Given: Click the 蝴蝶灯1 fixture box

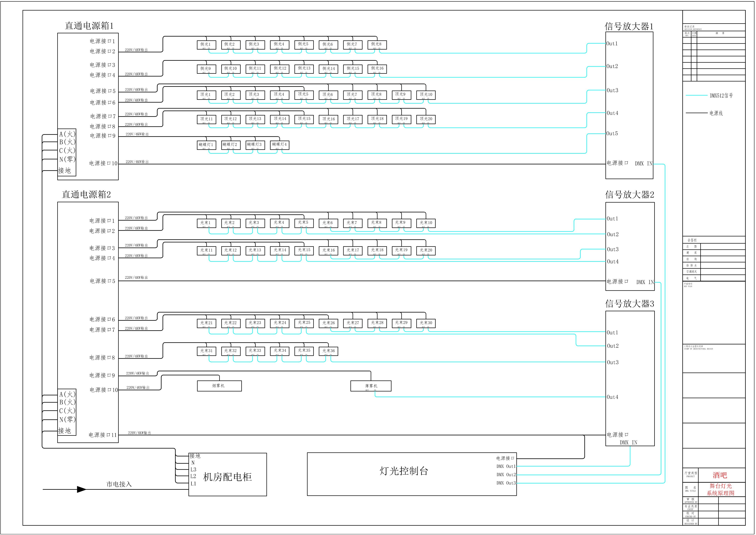Looking at the screenshot, I should click(206, 145).
